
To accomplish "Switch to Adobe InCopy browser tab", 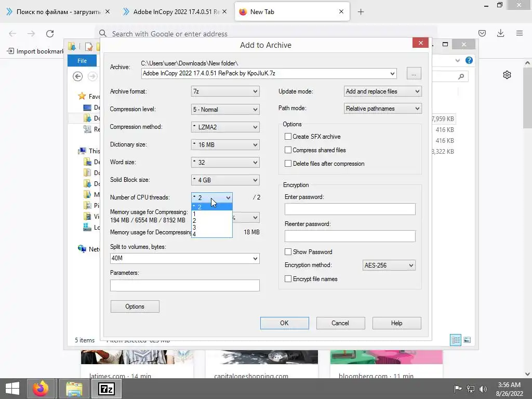I will [x=176, y=11].
